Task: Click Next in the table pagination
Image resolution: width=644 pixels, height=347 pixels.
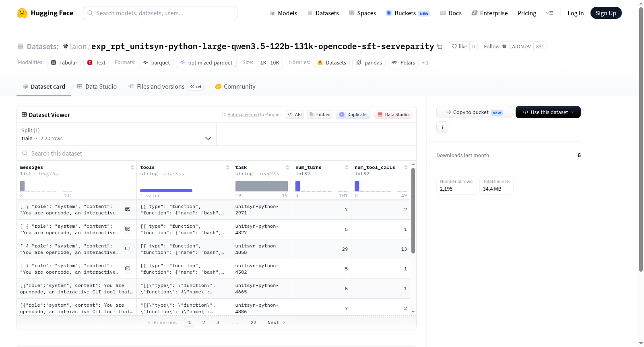Action: click(x=277, y=322)
